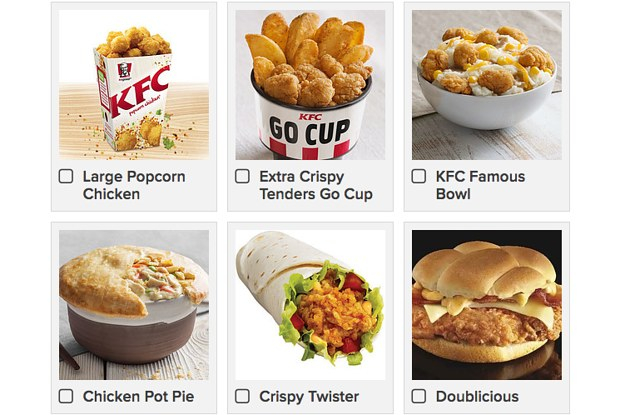Click the "Doublicious" label text
The height and width of the screenshot is (415, 625).
click(x=477, y=397)
